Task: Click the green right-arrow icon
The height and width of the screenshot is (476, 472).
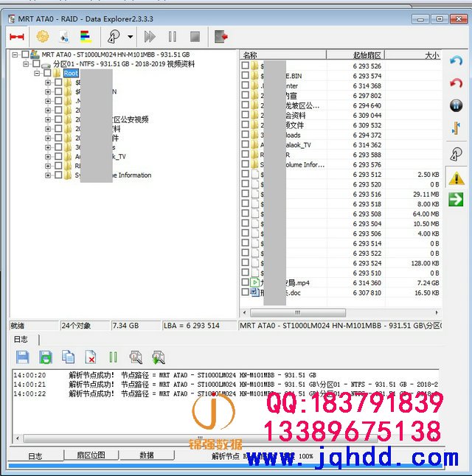Action: (456, 200)
